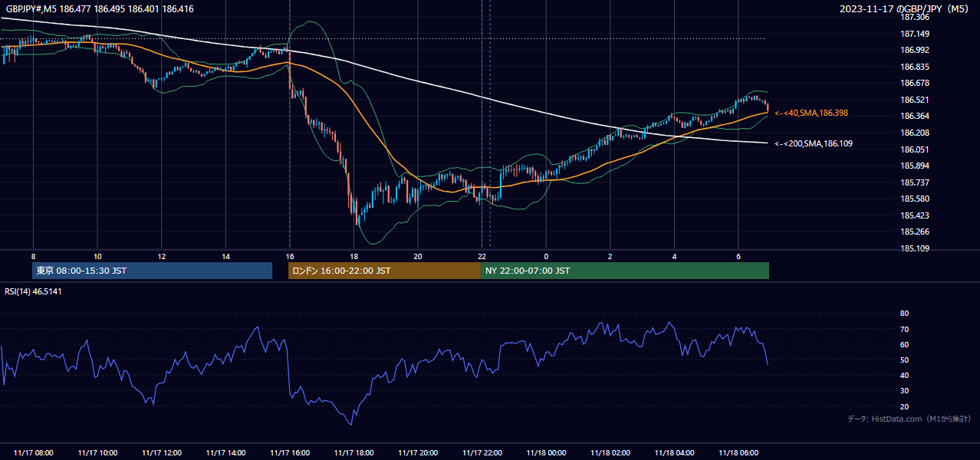The height and width of the screenshot is (460, 980).
Task: Click price axis label 185.266
Action: pos(915,232)
